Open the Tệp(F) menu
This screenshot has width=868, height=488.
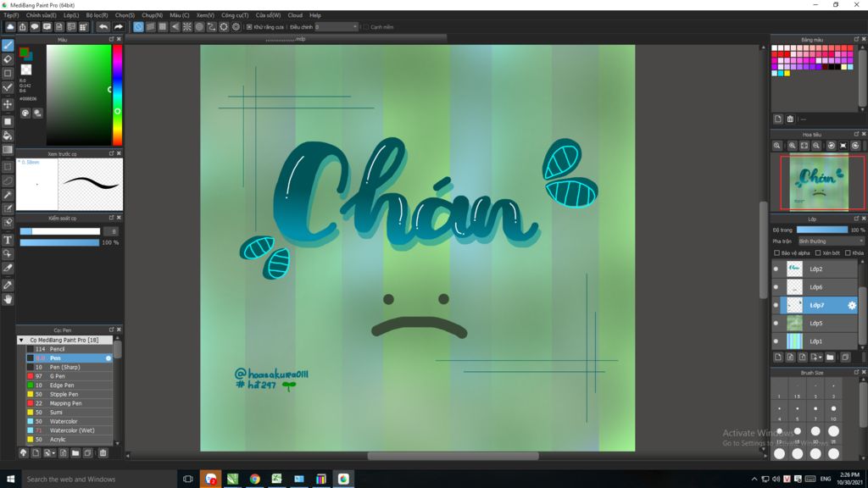11,15
